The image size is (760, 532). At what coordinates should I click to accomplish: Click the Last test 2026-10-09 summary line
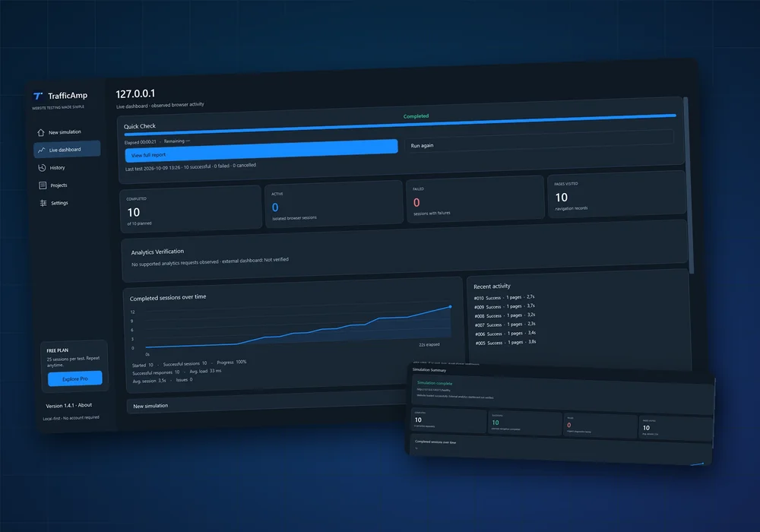[x=191, y=167]
